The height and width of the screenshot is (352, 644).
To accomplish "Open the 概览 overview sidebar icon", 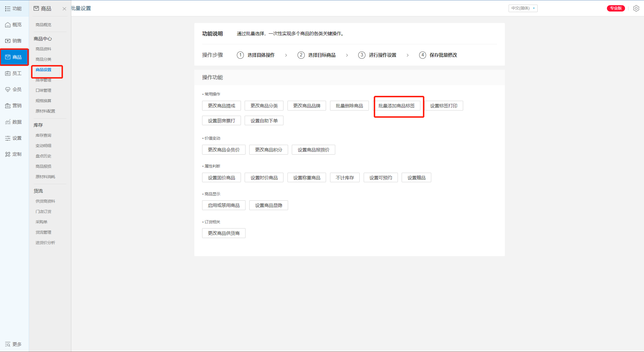I will pos(8,25).
